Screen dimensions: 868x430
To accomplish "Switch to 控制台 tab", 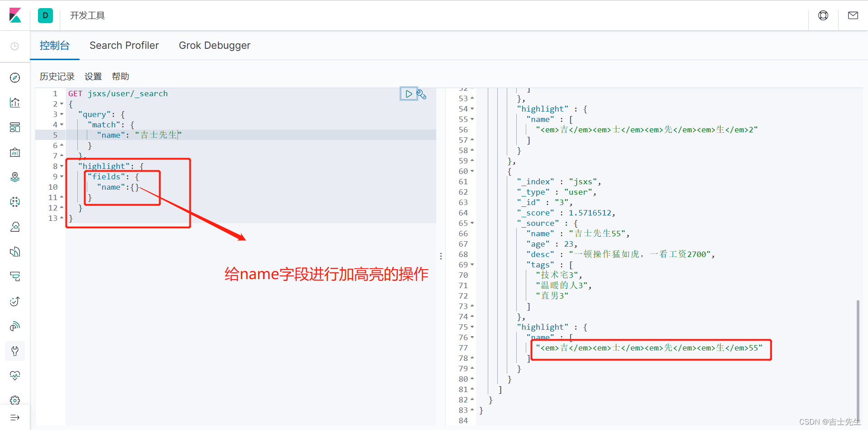I will [55, 46].
